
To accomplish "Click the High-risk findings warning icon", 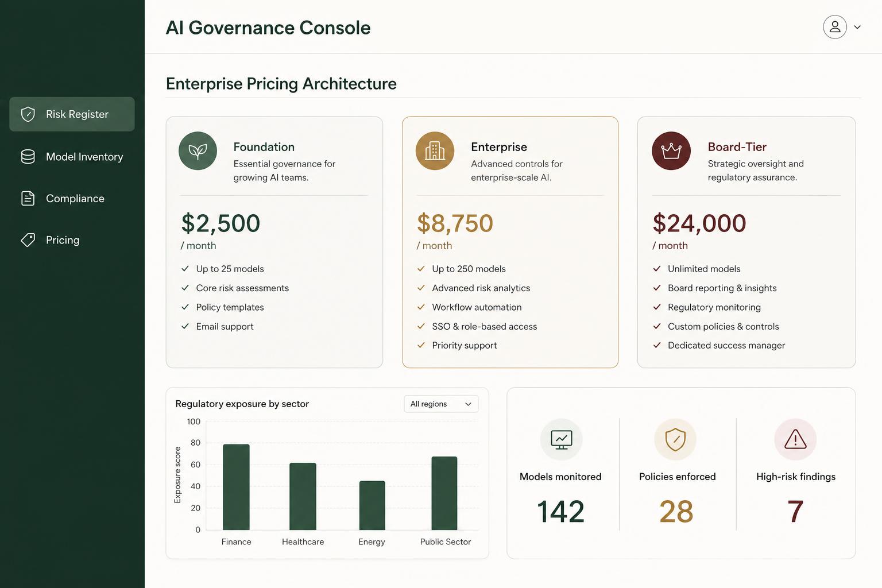I will click(795, 439).
